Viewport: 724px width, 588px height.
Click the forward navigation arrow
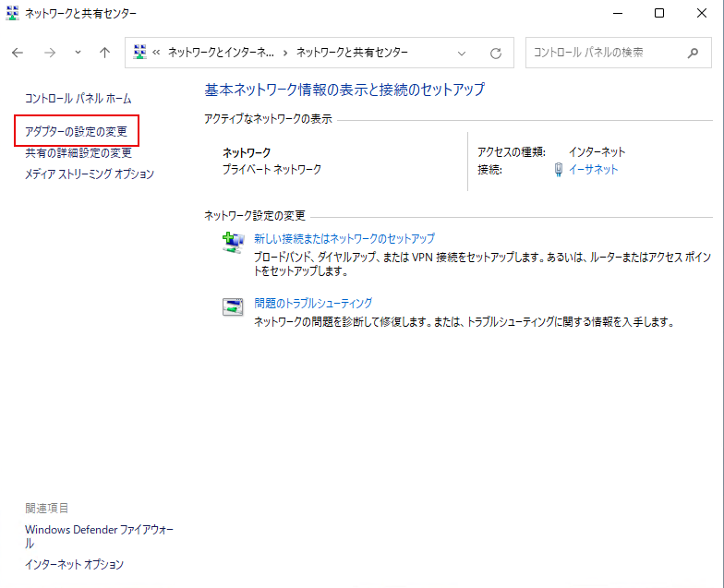tap(50, 54)
